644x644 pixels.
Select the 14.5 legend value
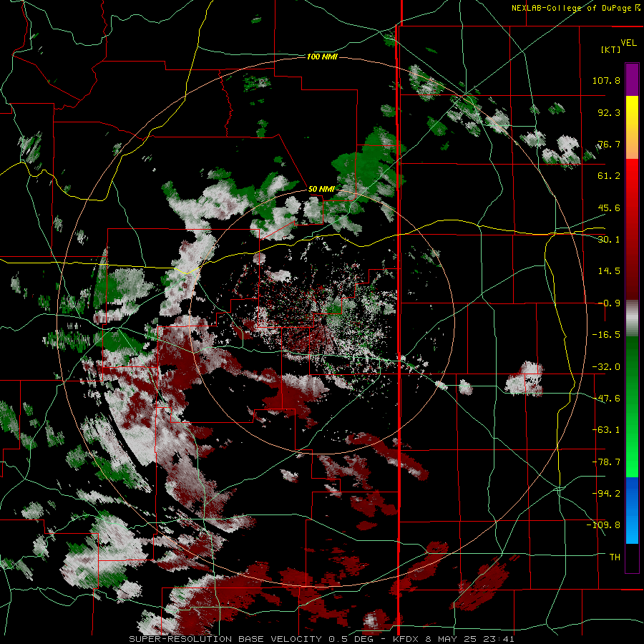pyautogui.click(x=609, y=271)
